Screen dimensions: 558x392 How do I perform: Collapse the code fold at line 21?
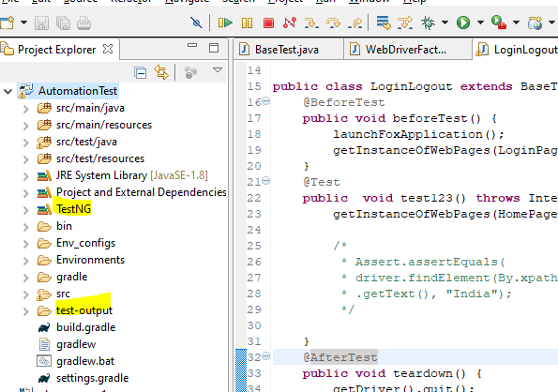pos(265,181)
